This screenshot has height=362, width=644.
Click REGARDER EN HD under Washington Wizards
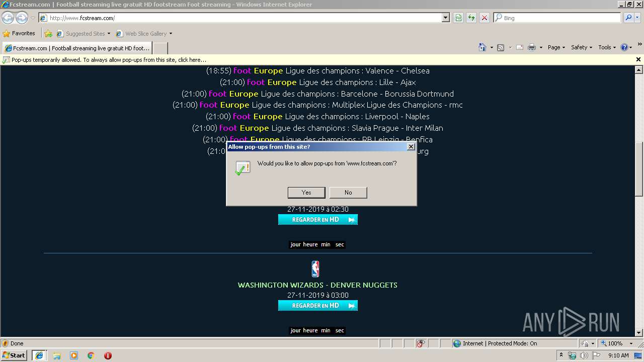pos(318,306)
